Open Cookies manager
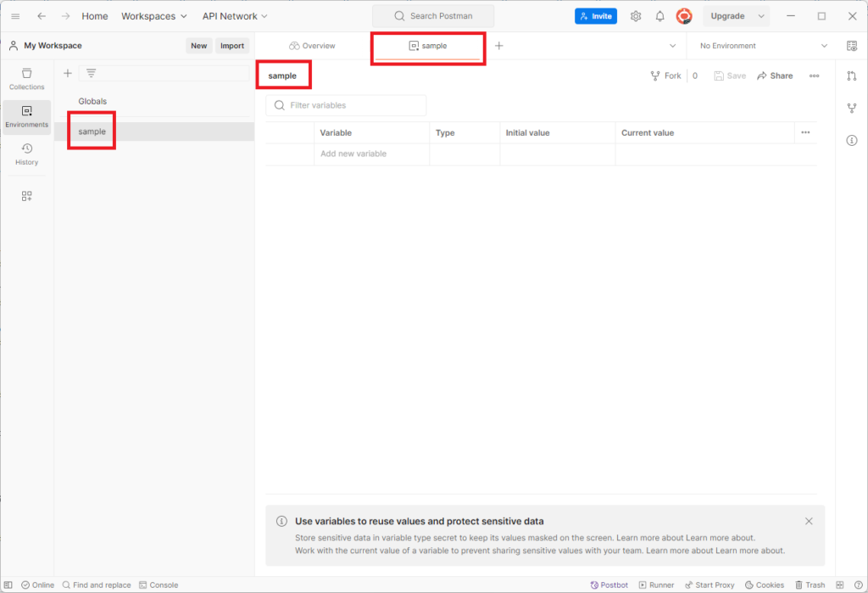Screen dimensions: 868x593 coord(765,585)
